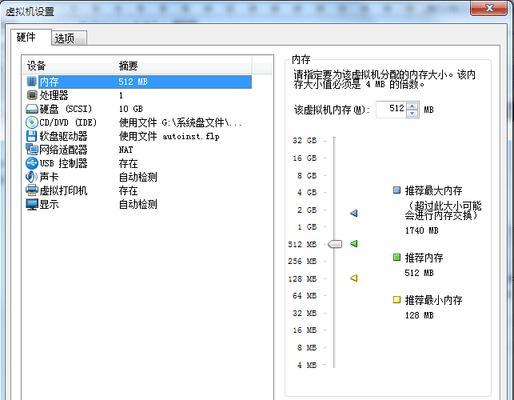Select the network adapter (网络适配器) icon
The image size is (514, 400).
click(32, 149)
